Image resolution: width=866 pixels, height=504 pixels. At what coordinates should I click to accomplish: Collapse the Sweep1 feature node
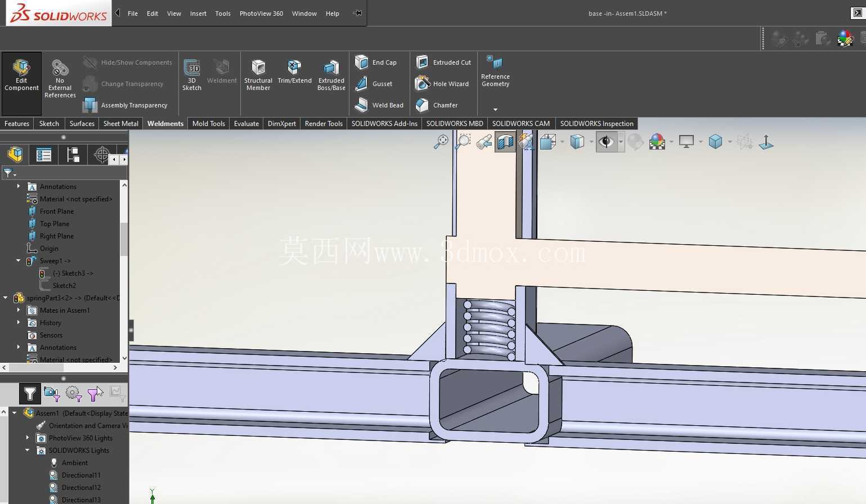click(x=19, y=260)
